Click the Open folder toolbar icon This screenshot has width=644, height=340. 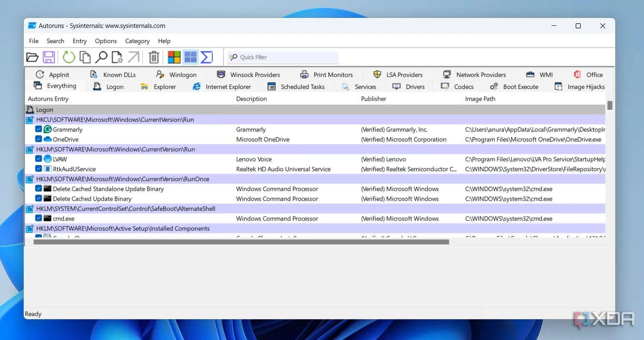pyautogui.click(x=32, y=57)
